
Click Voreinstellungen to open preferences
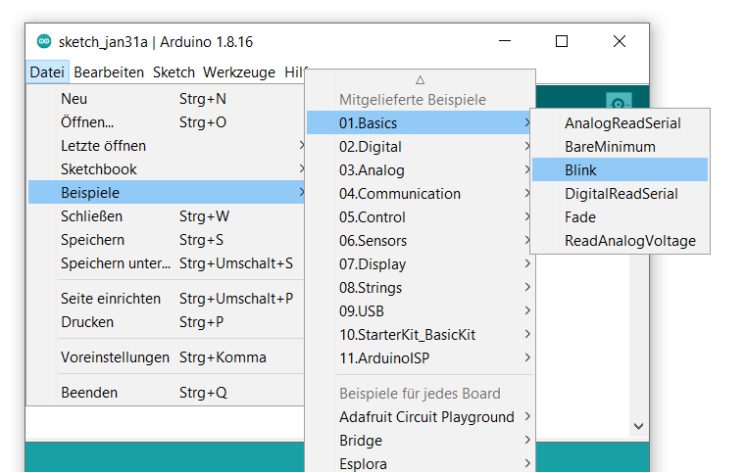pos(115,358)
